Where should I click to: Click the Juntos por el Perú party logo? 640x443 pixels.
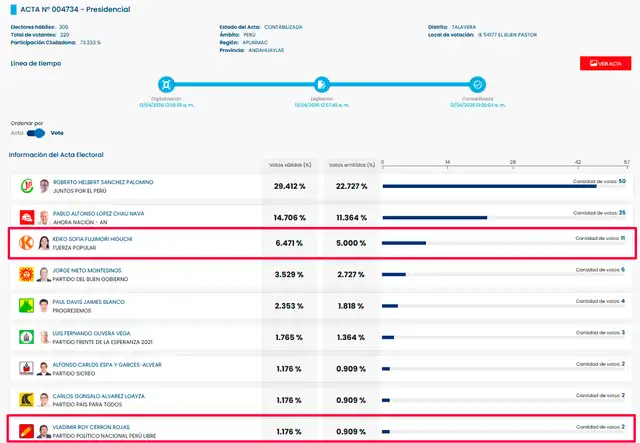point(28,186)
